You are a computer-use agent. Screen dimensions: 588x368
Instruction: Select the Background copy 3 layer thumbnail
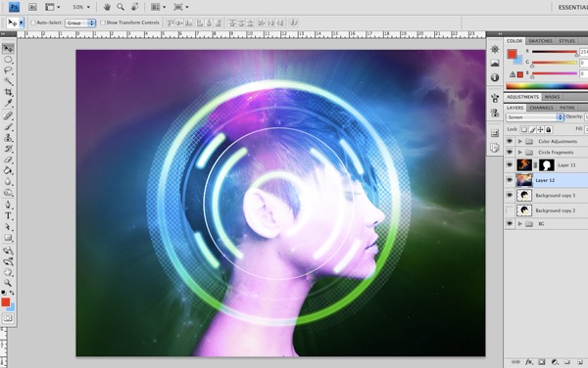pyautogui.click(x=524, y=196)
